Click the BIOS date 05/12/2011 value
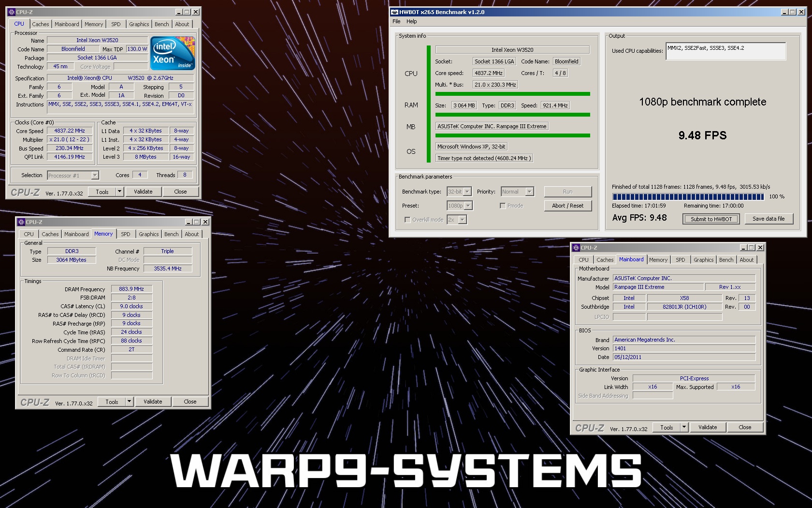Image resolution: width=812 pixels, height=508 pixels. tap(684, 357)
